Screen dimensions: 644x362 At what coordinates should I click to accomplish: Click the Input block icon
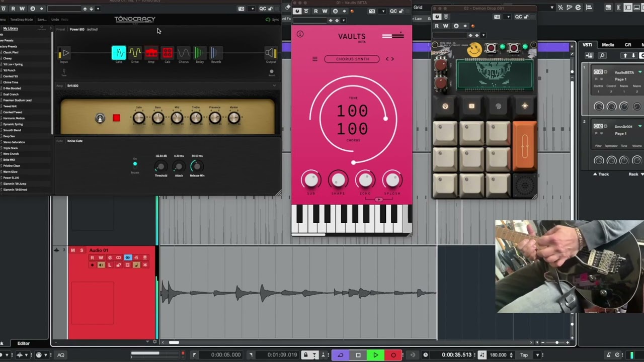click(x=64, y=53)
